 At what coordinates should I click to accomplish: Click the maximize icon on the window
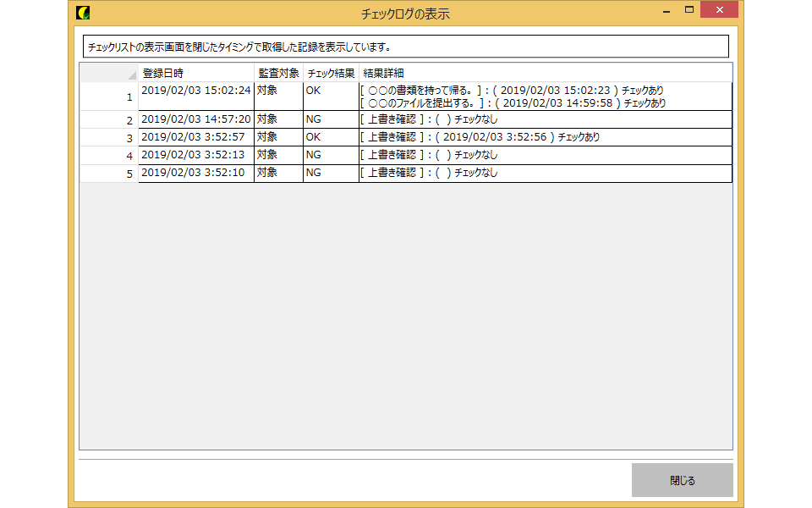pyautogui.click(x=689, y=10)
